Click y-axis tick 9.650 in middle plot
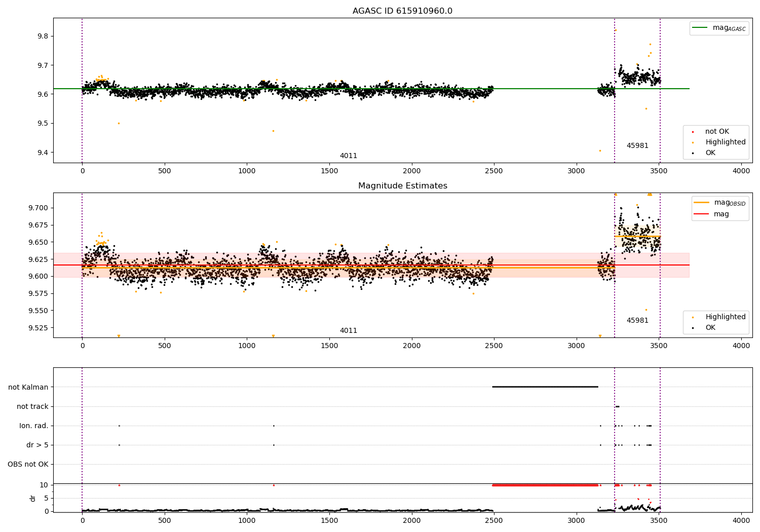The image size is (760, 532). [38, 242]
